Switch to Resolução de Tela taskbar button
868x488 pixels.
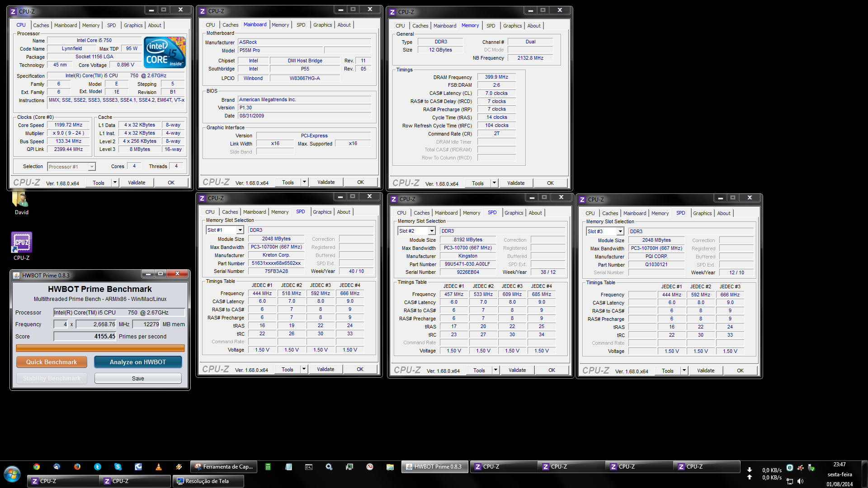(x=208, y=481)
